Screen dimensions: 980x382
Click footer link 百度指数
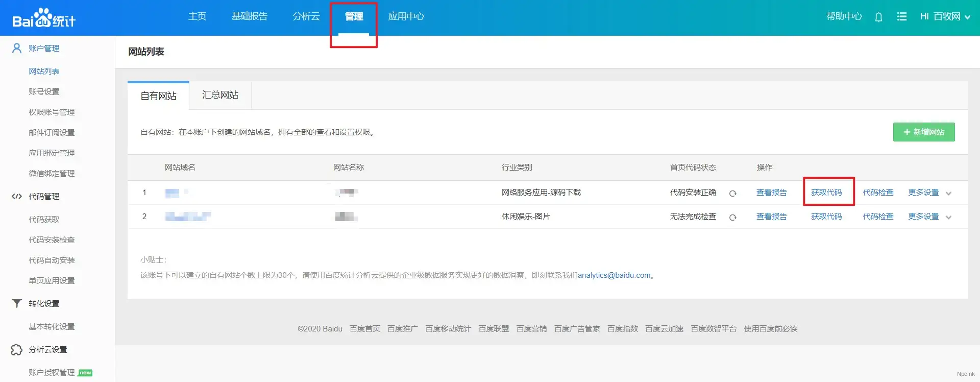click(623, 329)
